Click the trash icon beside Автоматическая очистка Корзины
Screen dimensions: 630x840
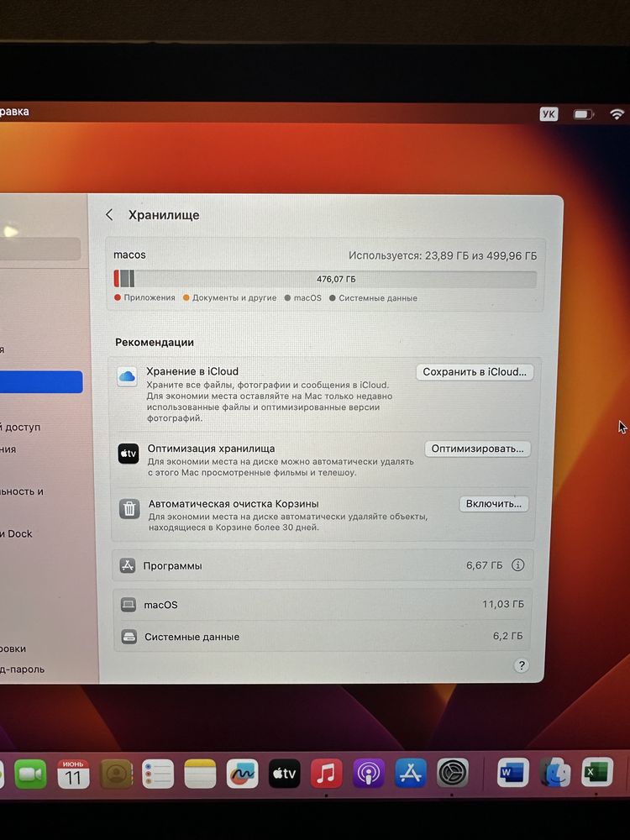129,508
